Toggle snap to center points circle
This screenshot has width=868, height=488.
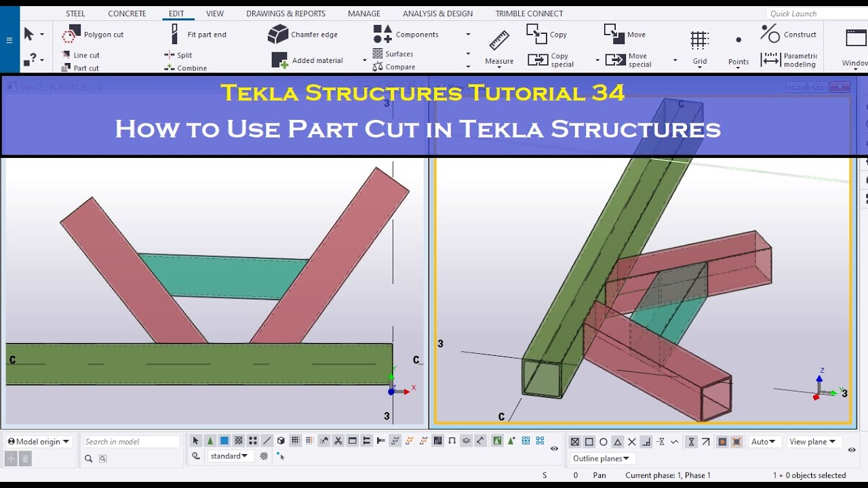click(x=604, y=442)
